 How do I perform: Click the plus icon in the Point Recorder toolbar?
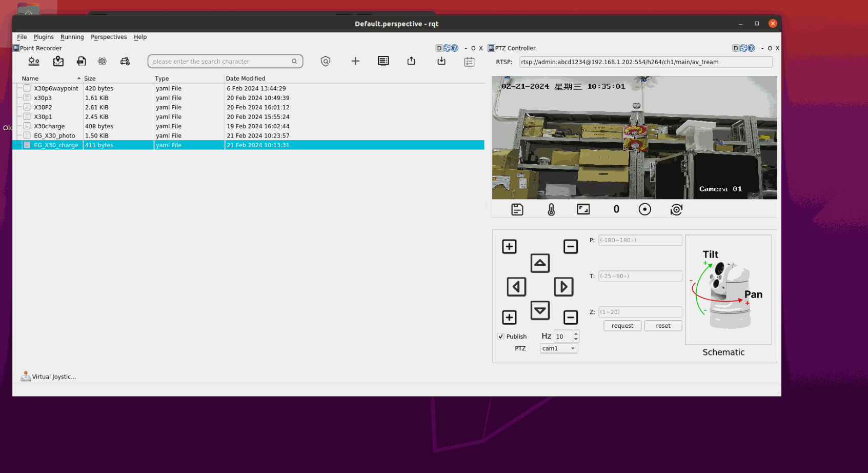point(355,62)
